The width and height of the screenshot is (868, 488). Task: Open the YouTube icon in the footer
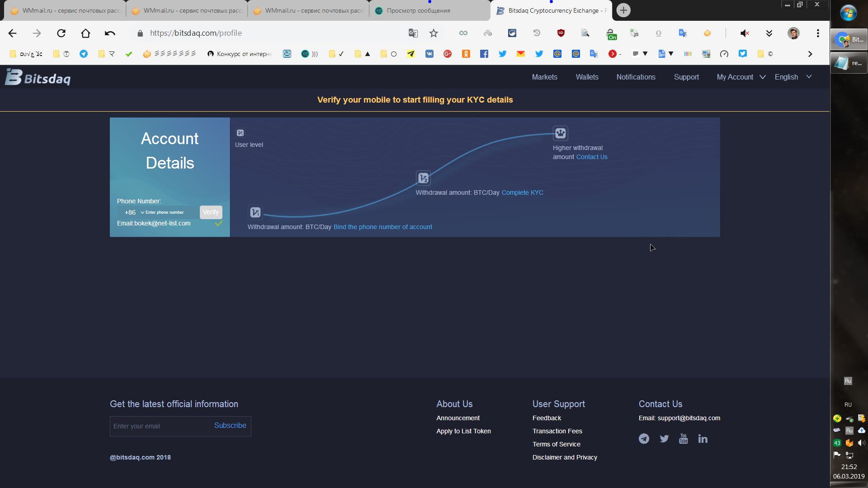click(x=683, y=439)
